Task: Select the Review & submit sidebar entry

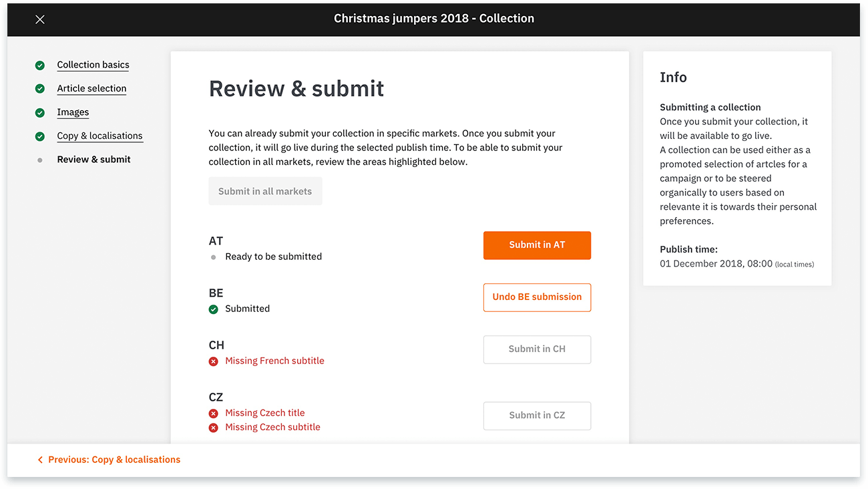Action: [x=93, y=159]
